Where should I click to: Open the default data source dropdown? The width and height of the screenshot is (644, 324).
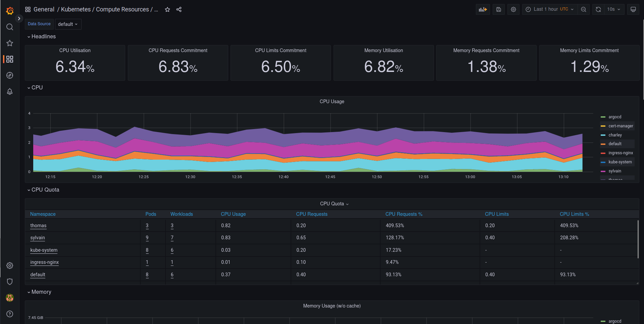pos(68,24)
